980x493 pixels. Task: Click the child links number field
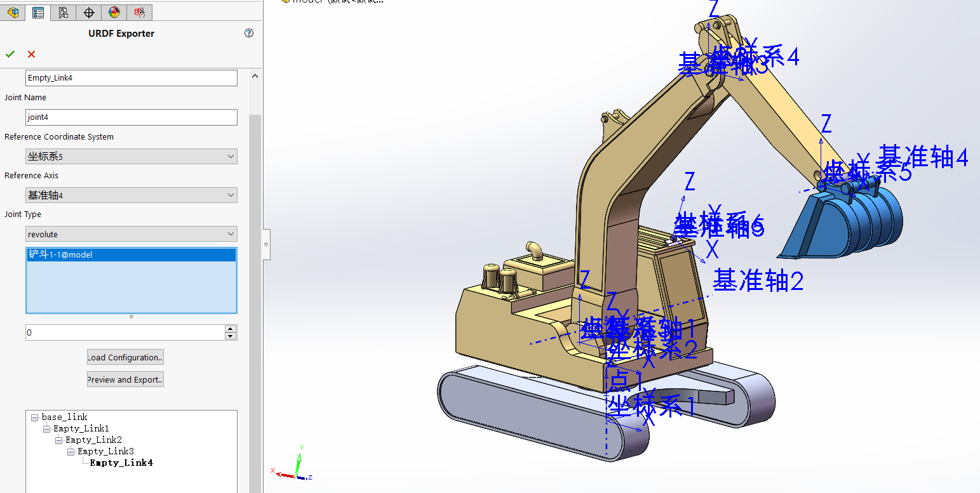(x=125, y=332)
